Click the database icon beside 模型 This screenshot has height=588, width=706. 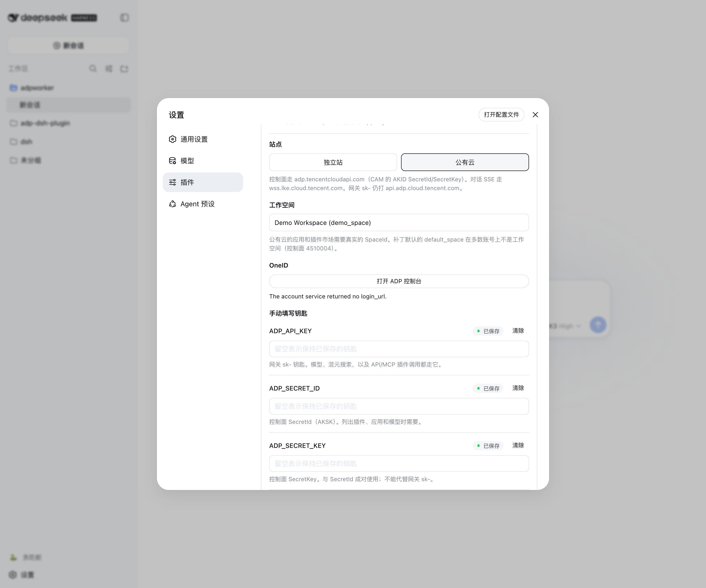pyautogui.click(x=173, y=161)
